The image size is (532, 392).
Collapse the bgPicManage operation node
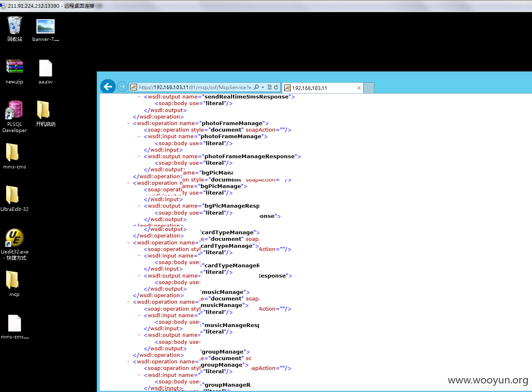[x=128, y=183]
